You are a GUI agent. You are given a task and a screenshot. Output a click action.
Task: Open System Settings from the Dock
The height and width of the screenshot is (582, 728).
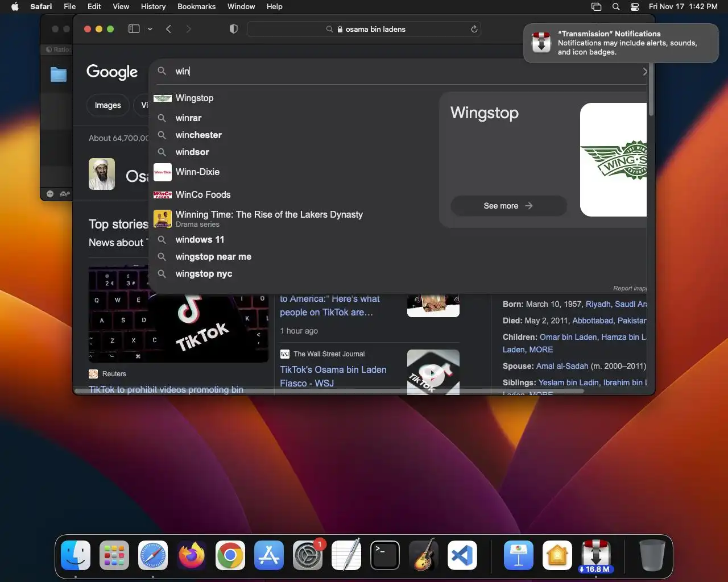pos(308,555)
